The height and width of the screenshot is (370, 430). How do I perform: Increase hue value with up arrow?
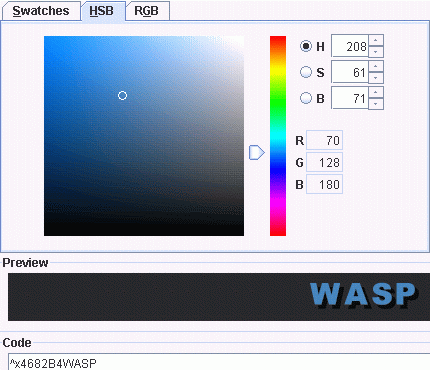click(376, 40)
